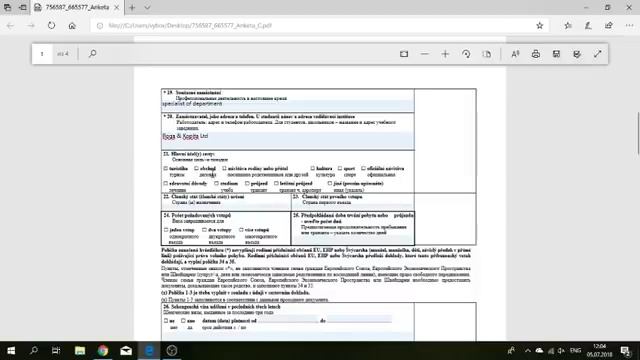The height and width of the screenshot is (360, 640).
Task: Open File Explorer from the taskbar
Action: pyautogui.click(x=80, y=351)
